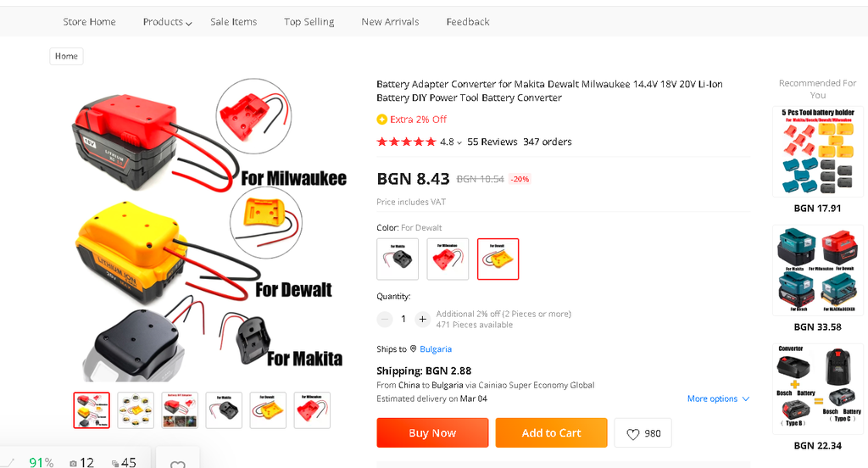
Task: Click the five red rating stars
Action: click(406, 142)
